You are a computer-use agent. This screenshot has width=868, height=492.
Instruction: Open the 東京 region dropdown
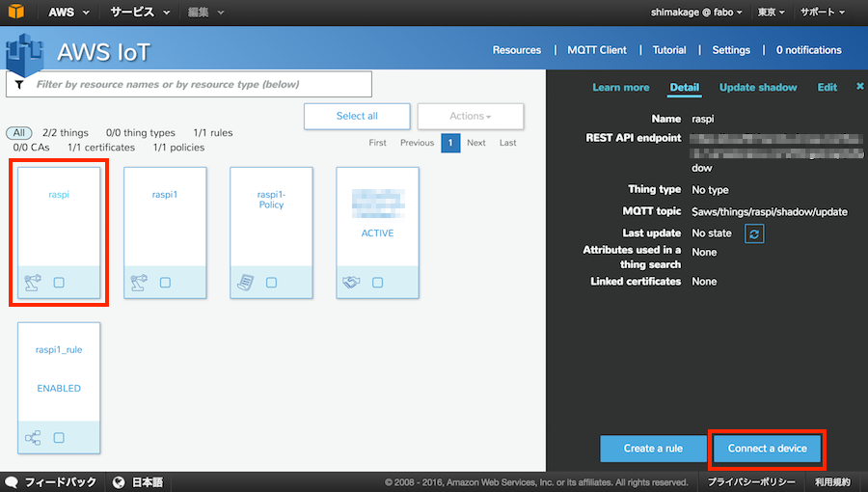[x=771, y=13]
